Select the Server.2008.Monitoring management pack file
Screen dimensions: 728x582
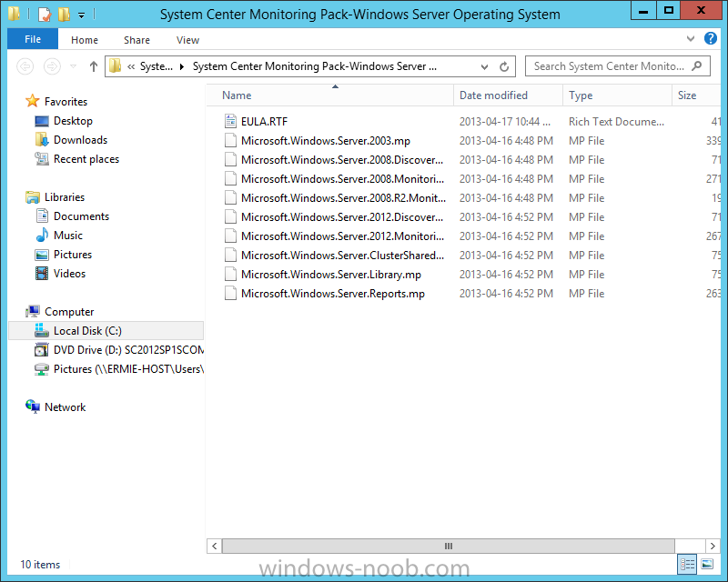[342, 178]
